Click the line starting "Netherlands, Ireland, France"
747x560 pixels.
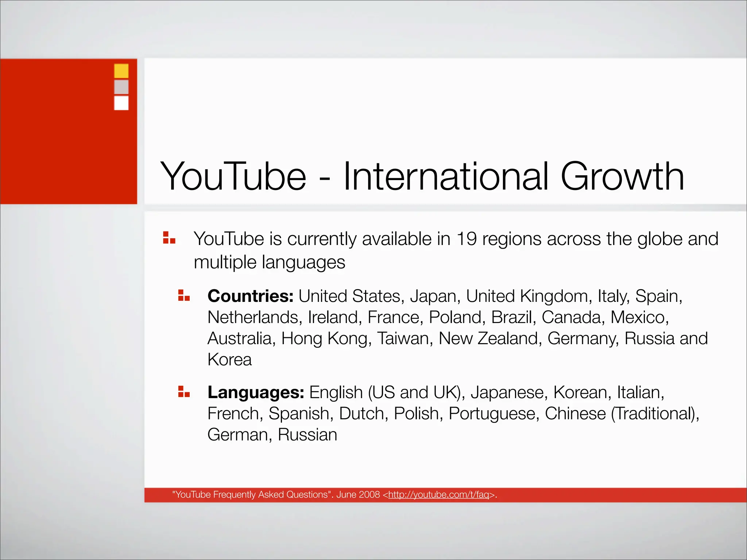coord(438,318)
